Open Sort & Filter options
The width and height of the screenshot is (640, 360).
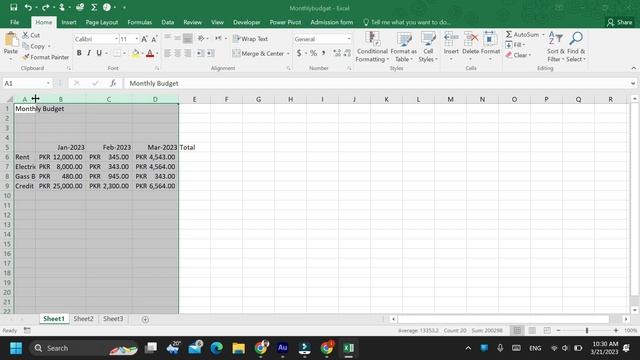556,47
